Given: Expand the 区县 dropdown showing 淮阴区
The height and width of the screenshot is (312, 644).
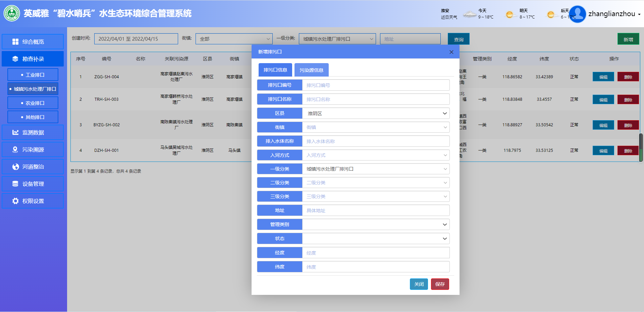Looking at the screenshot, I should [376, 114].
